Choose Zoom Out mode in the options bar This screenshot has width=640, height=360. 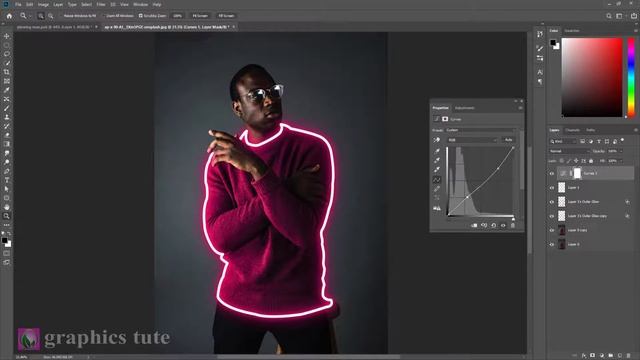(51, 16)
